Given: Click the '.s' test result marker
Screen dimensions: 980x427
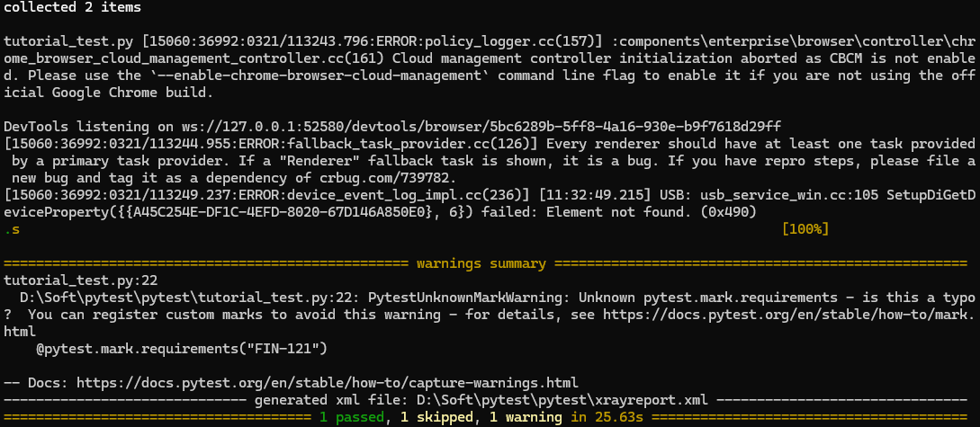Looking at the screenshot, I should coord(12,230).
